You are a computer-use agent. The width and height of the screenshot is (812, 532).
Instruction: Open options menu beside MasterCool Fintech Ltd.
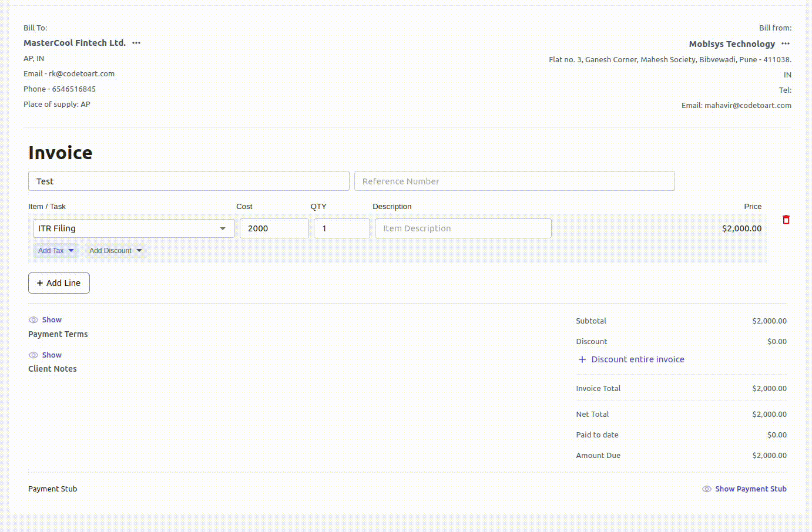(136, 43)
